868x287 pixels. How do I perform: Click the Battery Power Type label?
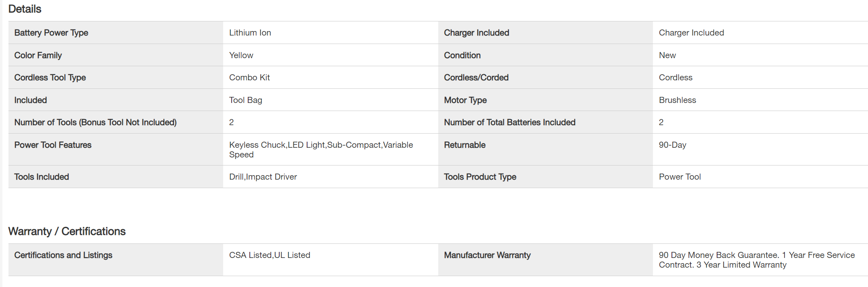[51, 33]
